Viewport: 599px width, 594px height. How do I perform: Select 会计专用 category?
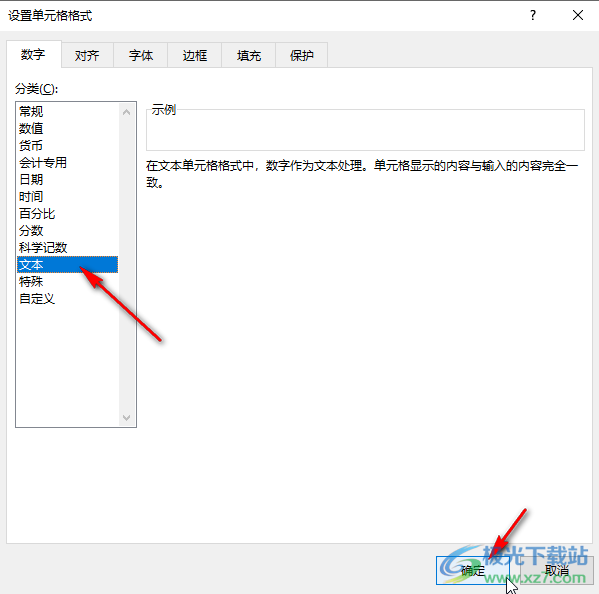point(68,163)
